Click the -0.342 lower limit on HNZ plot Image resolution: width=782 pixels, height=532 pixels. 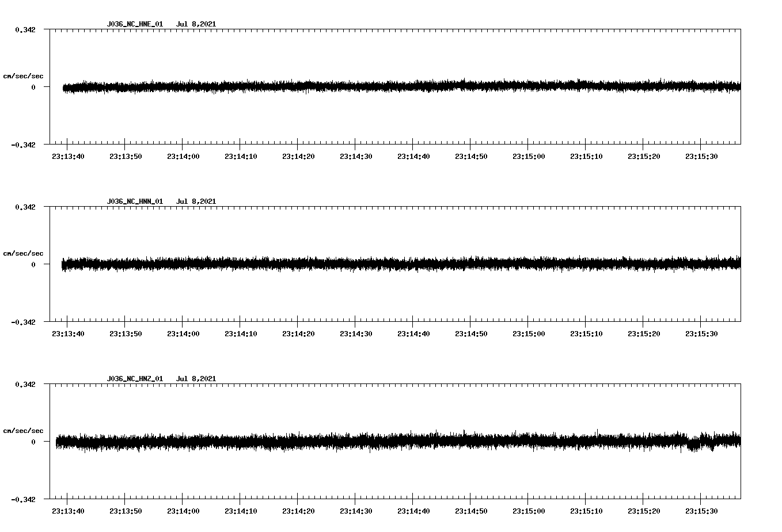click(23, 499)
